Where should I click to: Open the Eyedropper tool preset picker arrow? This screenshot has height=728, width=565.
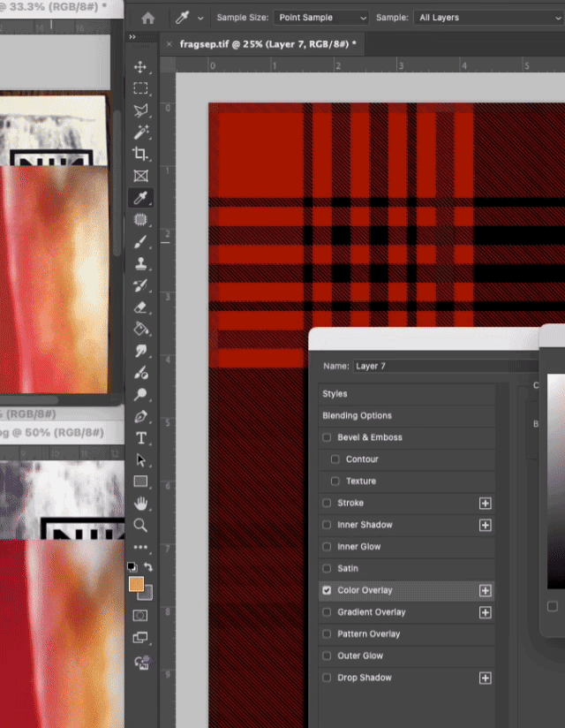pos(201,18)
